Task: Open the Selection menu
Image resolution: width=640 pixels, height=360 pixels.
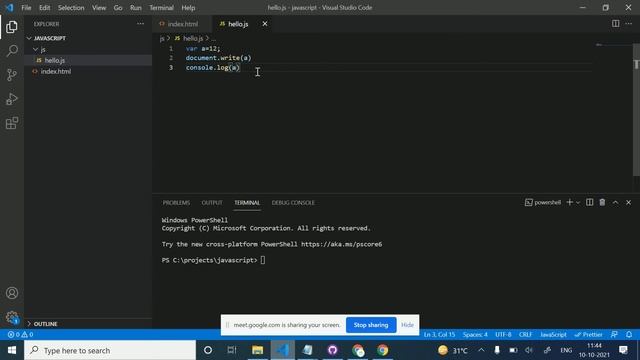Action: pyautogui.click(x=71, y=7)
